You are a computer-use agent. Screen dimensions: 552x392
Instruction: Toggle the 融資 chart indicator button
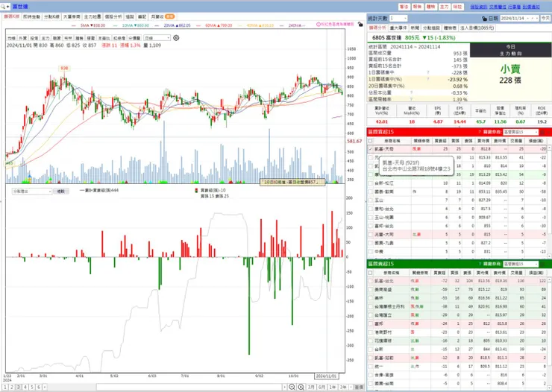[x=57, y=38]
